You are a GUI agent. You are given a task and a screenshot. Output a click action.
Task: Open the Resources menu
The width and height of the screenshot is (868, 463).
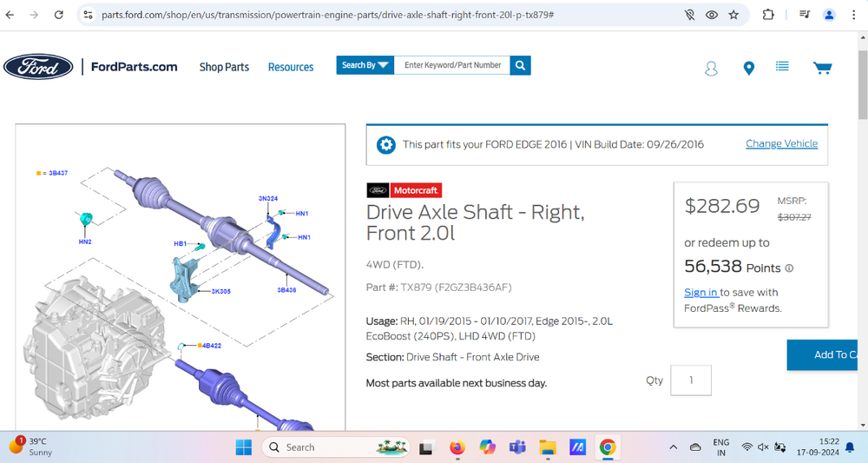pyautogui.click(x=291, y=67)
